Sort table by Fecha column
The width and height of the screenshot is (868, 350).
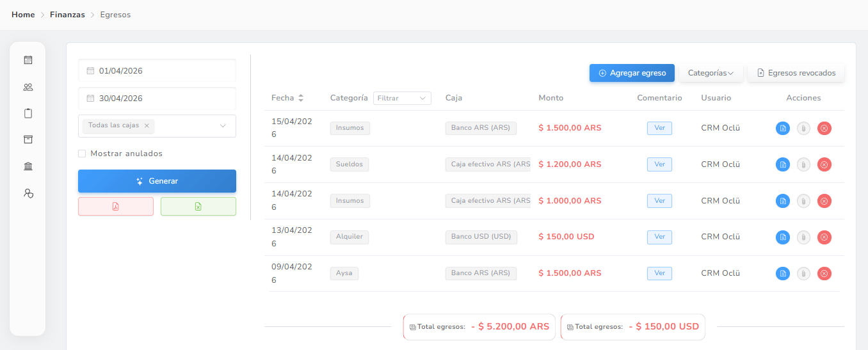pyautogui.click(x=301, y=98)
